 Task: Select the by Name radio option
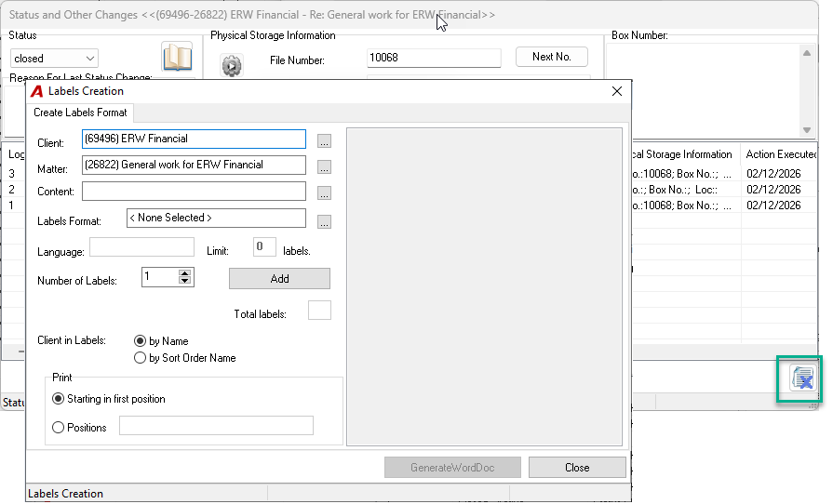[140, 340]
